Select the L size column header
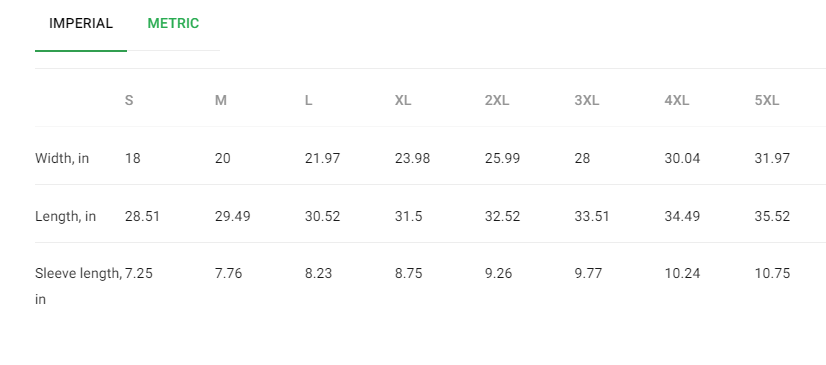 [x=309, y=101]
